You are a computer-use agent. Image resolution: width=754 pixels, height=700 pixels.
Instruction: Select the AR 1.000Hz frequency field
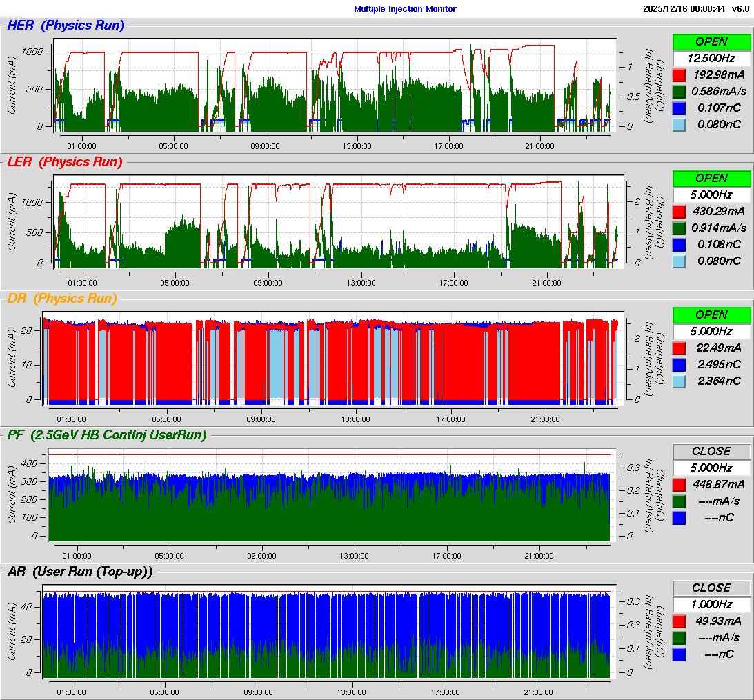[711, 604]
